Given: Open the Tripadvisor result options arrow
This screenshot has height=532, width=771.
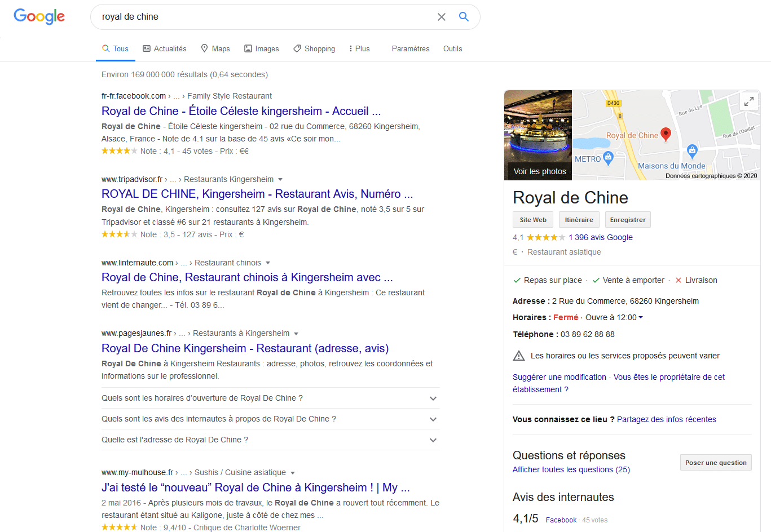Looking at the screenshot, I should pos(280,180).
